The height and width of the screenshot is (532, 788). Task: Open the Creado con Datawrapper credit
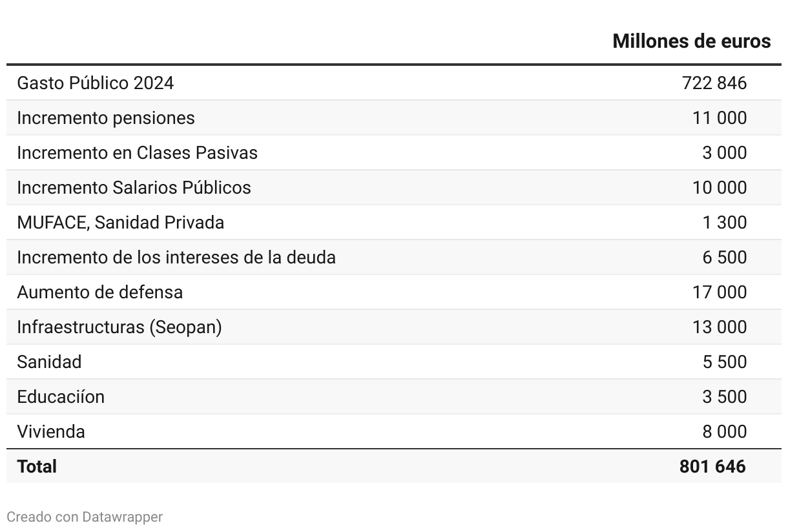pyautogui.click(x=85, y=517)
